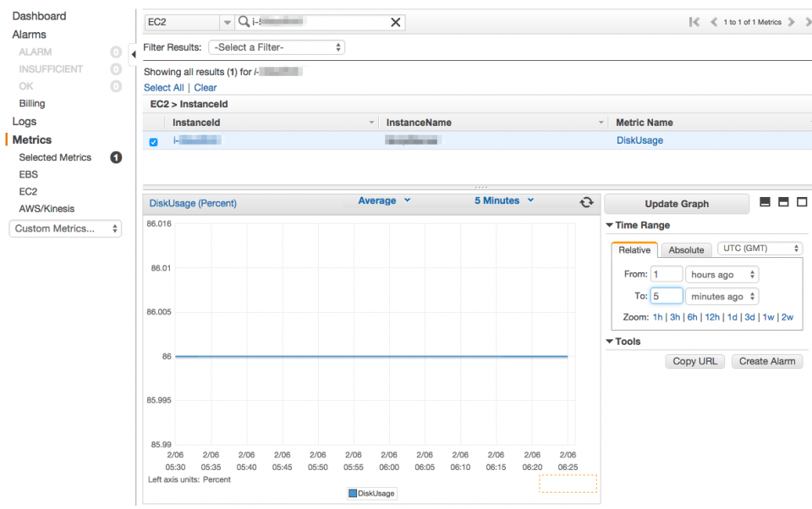Open Logs in sidebar
The image size is (812, 509).
(x=25, y=121)
